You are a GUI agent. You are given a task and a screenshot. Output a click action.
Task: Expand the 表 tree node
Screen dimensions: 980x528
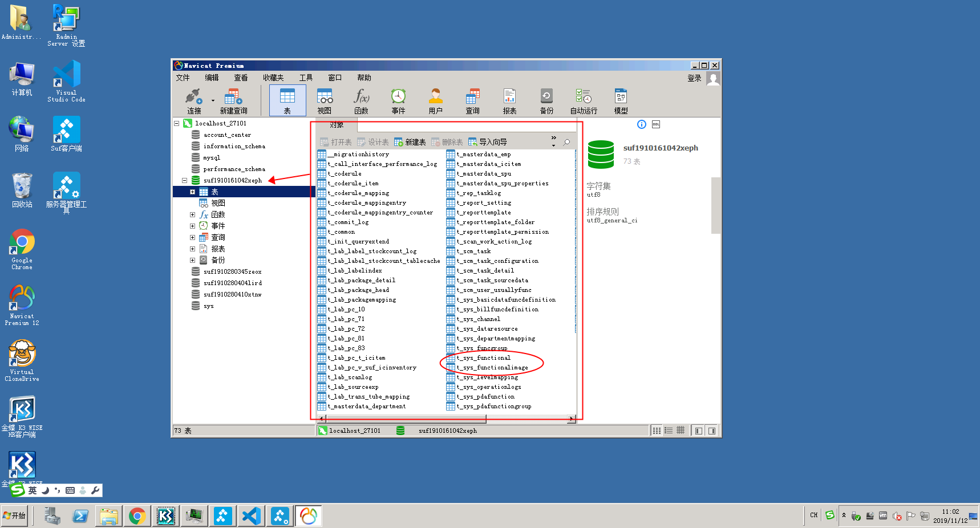pyautogui.click(x=193, y=192)
